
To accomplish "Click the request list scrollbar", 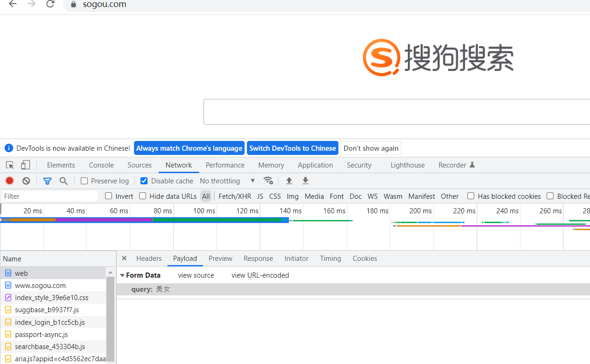I will 111,319.
